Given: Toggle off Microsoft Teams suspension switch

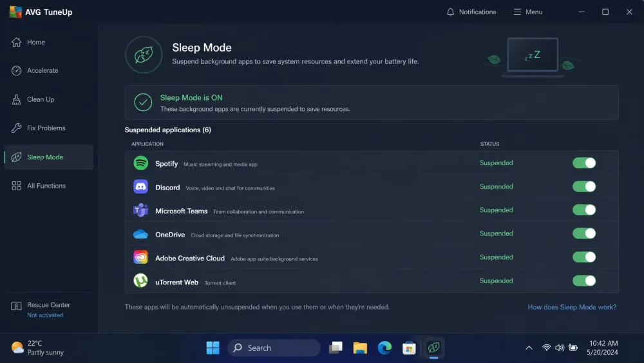Looking at the screenshot, I should click(x=584, y=210).
